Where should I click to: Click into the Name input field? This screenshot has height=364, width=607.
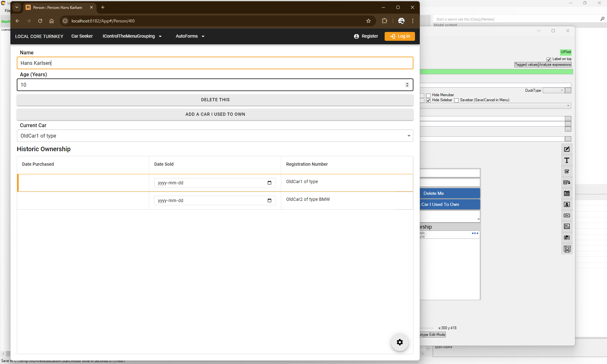pyautogui.click(x=215, y=63)
